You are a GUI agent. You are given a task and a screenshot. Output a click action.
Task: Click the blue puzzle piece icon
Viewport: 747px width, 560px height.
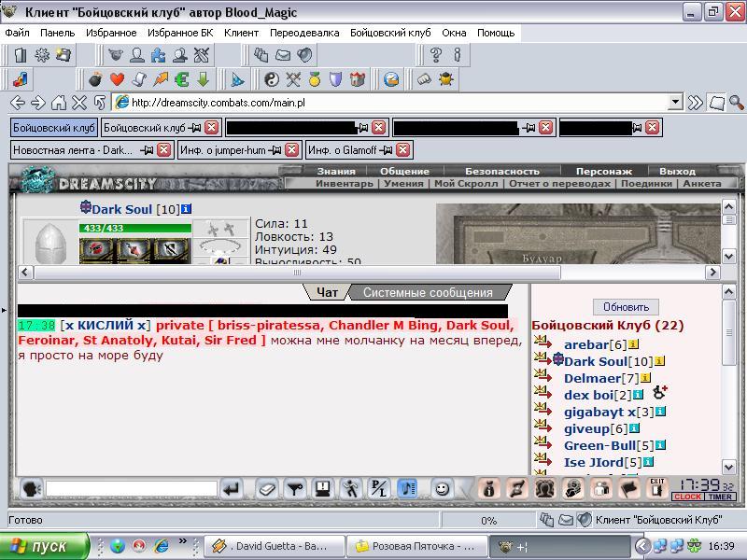click(x=158, y=55)
